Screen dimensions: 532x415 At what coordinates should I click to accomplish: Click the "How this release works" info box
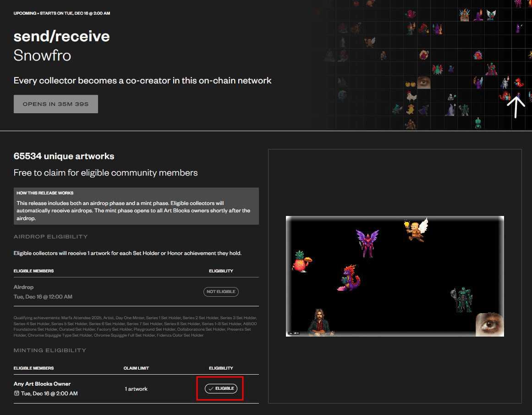(136, 206)
